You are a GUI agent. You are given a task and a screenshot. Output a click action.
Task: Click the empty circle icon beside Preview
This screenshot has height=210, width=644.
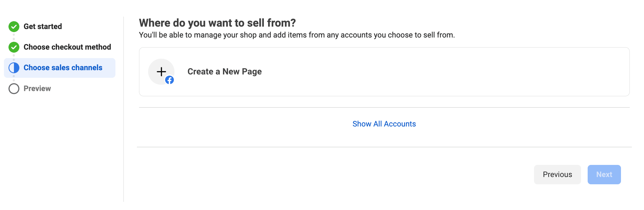click(x=14, y=89)
